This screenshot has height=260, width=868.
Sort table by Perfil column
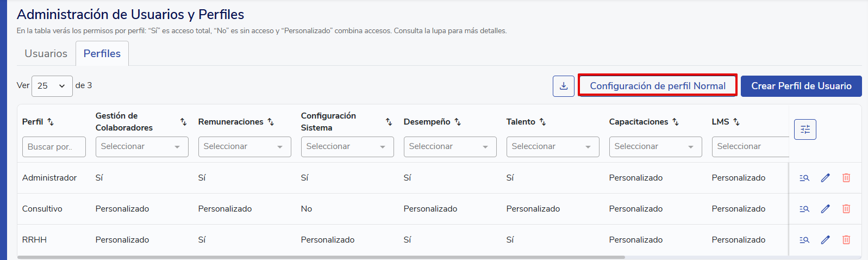[51, 122]
